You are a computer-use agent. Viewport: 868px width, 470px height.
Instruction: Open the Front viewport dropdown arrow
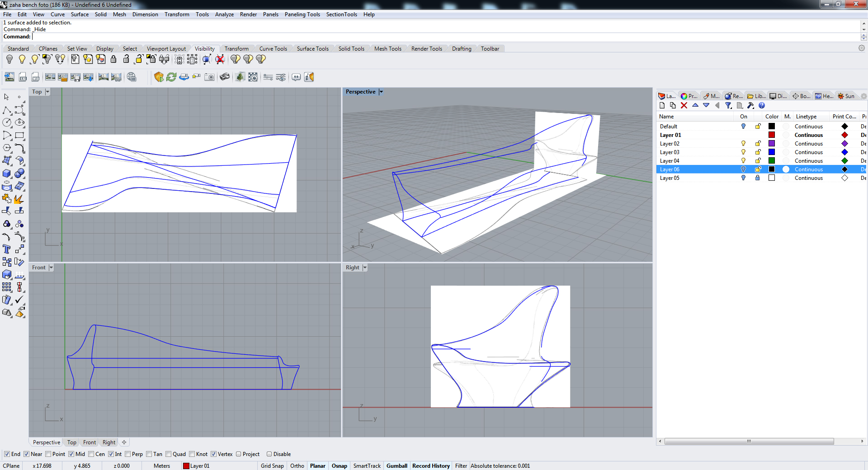pos(51,268)
